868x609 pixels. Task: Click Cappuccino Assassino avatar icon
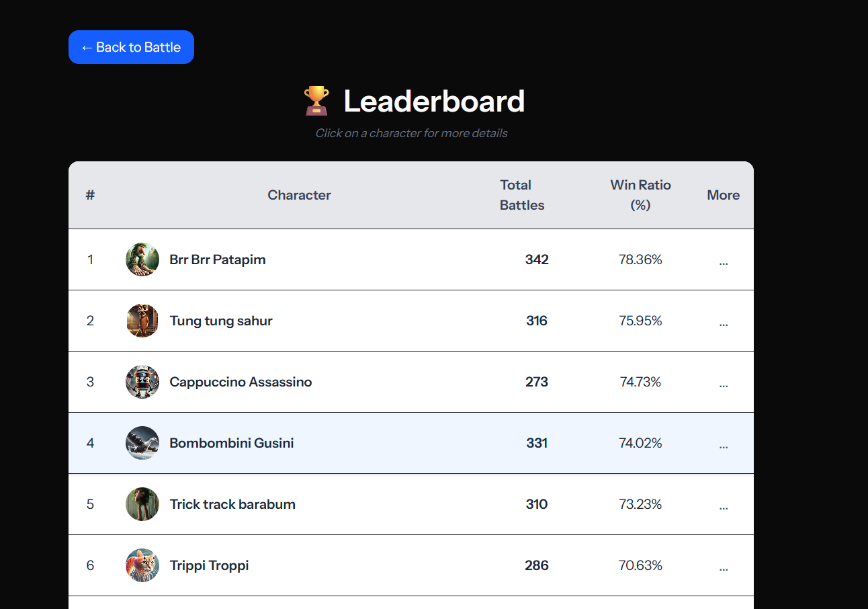pos(142,382)
